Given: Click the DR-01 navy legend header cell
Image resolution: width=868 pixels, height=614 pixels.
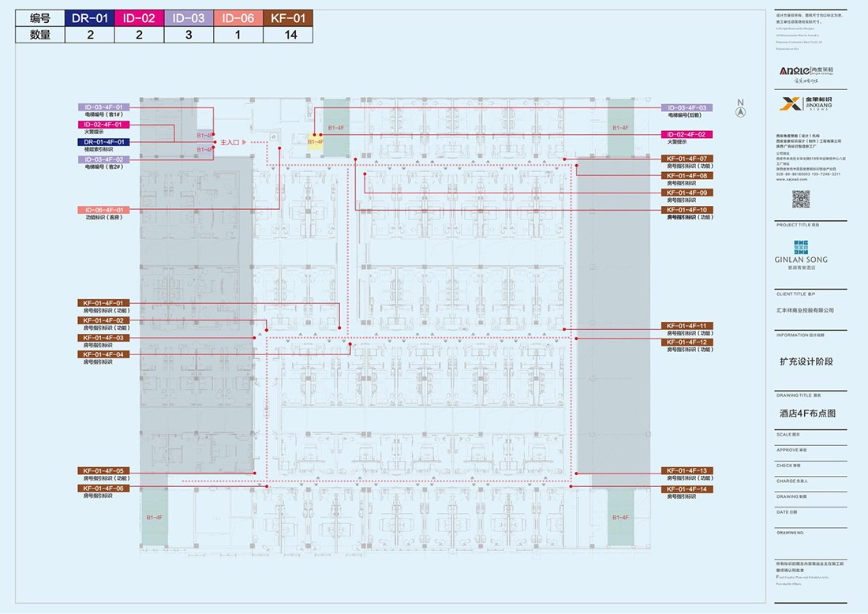Looking at the screenshot, I should point(90,17).
